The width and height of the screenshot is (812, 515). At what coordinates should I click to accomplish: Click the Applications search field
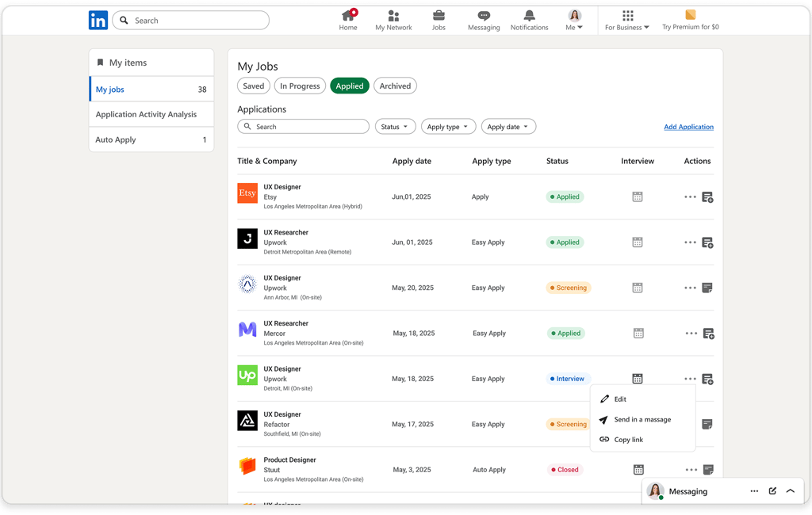pyautogui.click(x=303, y=127)
